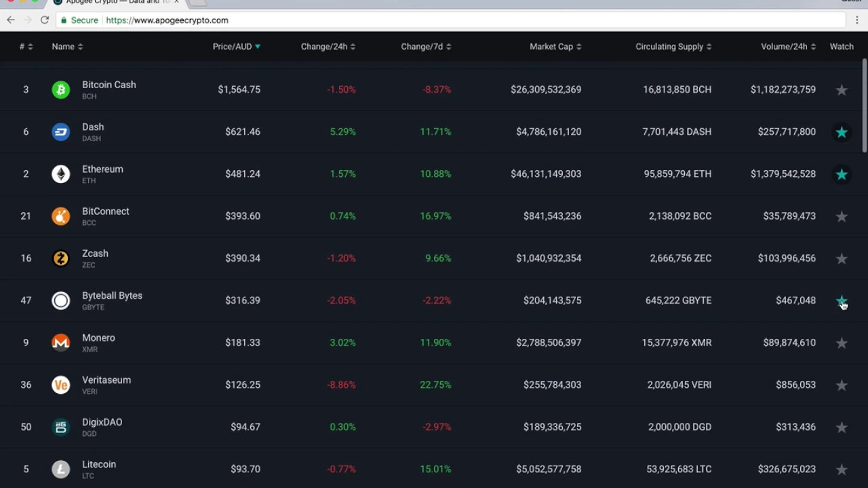Go back with the browser back arrow
Screen dimensions: 868x488
coord(11,20)
